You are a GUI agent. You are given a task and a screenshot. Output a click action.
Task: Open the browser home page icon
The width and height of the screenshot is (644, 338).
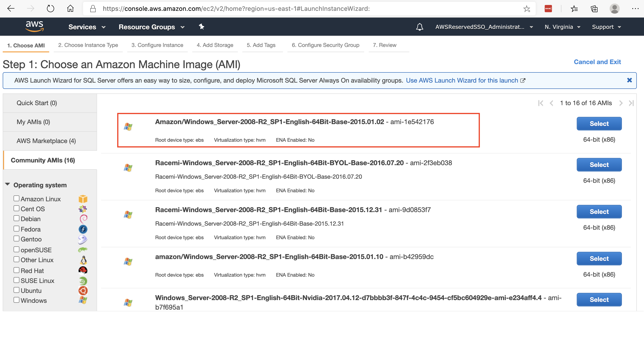(x=70, y=9)
